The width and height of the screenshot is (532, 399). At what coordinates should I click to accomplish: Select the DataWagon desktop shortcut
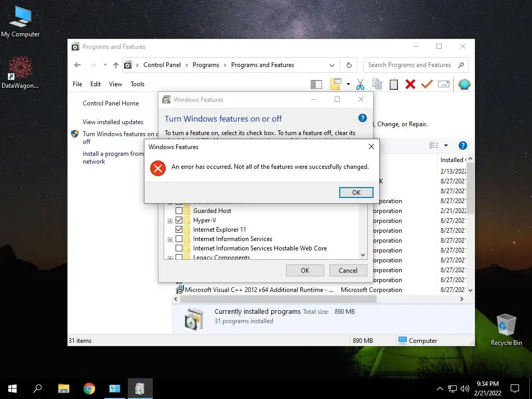pos(20,73)
